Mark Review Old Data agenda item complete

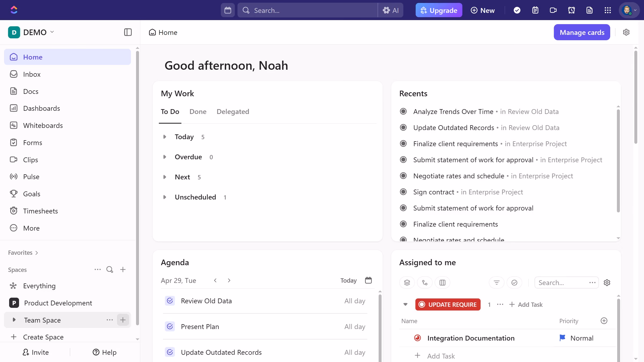coord(170,301)
